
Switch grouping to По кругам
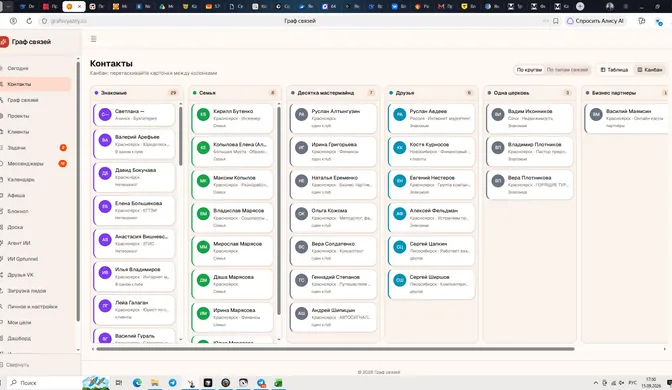[529, 69]
